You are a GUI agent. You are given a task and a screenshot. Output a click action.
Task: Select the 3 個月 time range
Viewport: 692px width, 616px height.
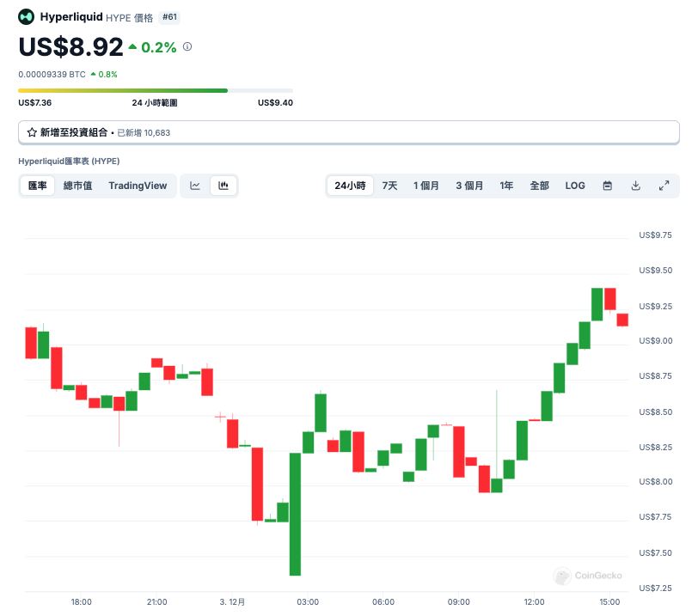469,186
